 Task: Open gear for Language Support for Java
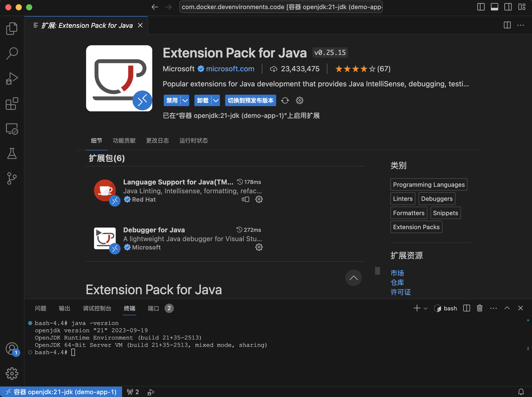(x=259, y=199)
